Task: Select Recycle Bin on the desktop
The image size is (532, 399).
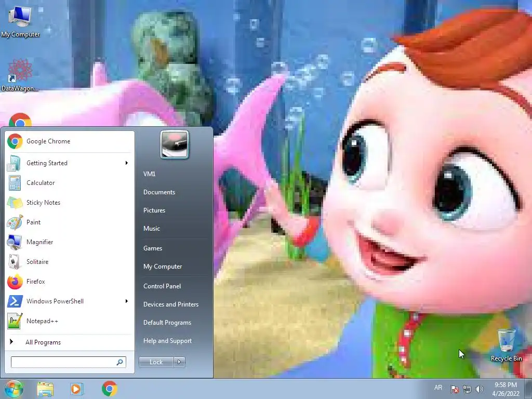Action: pyautogui.click(x=506, y=345)
